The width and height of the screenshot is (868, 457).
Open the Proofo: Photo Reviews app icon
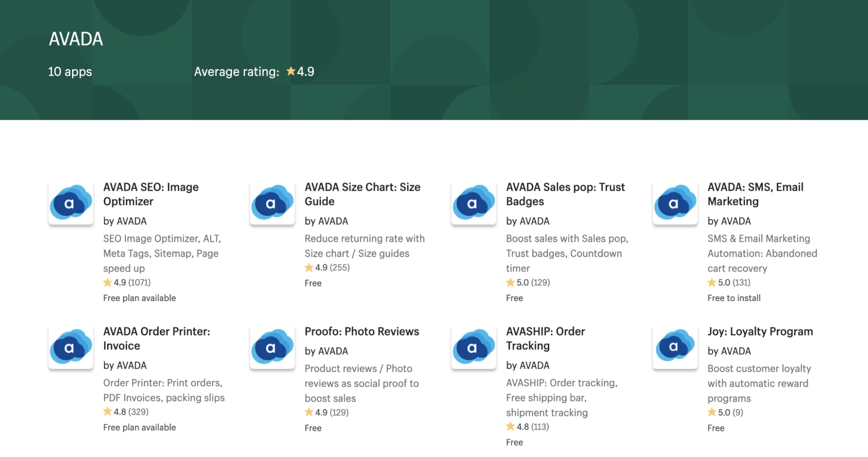click(272, 347)
